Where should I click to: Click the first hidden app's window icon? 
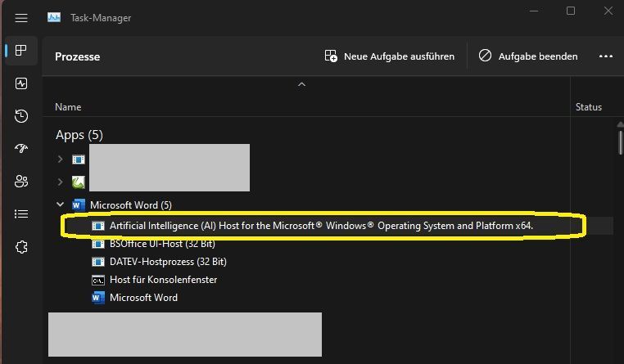(x=79, y=160)
